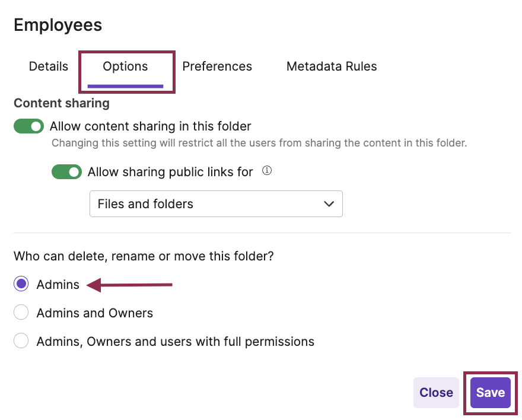The height and width of the screenshot is (420, 522).
Task: Click the Content sharing section header
Action: pyautogui.click(x=61, y=103)
